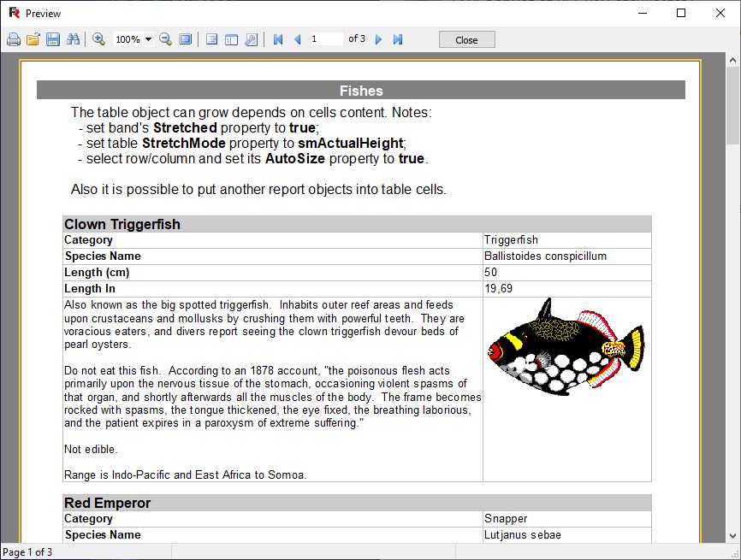Click the FastReport icon in title bar

(x=15, y=13)
